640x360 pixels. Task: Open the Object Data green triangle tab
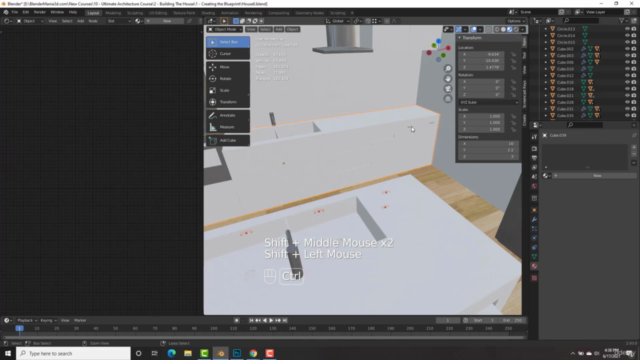pos(534,257)
